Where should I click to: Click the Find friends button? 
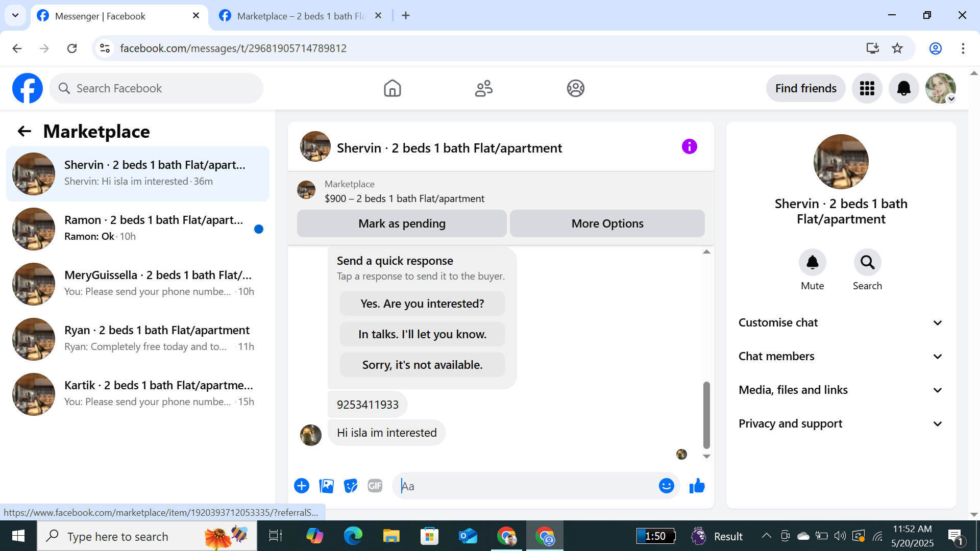805,88
